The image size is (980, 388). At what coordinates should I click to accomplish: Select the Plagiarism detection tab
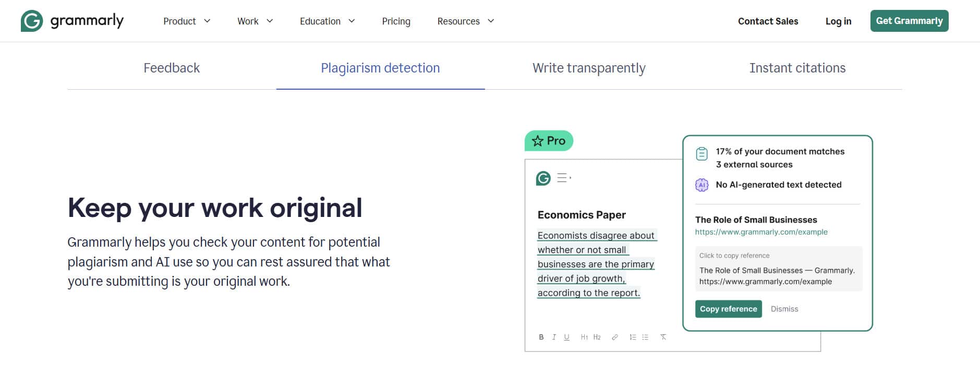[380, 68]
